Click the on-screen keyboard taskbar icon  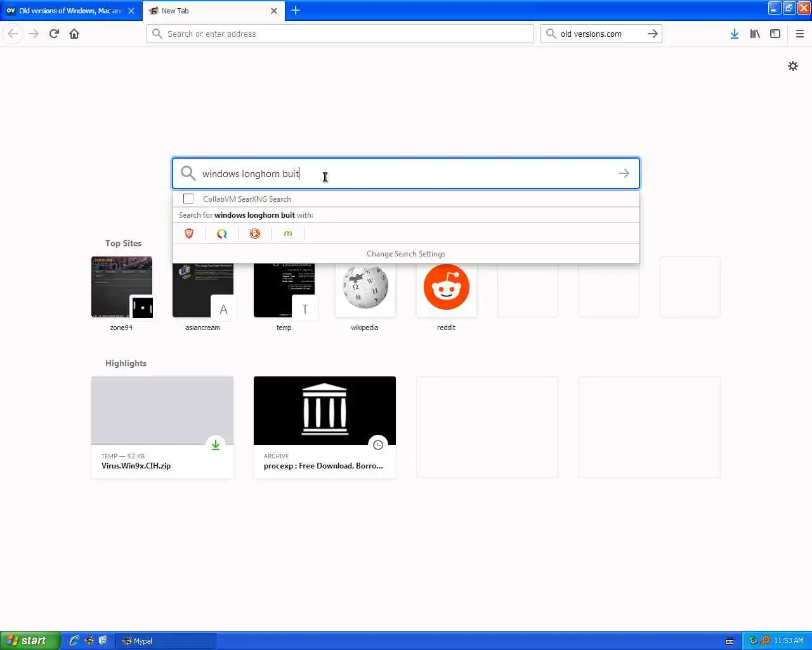(730, 641)
